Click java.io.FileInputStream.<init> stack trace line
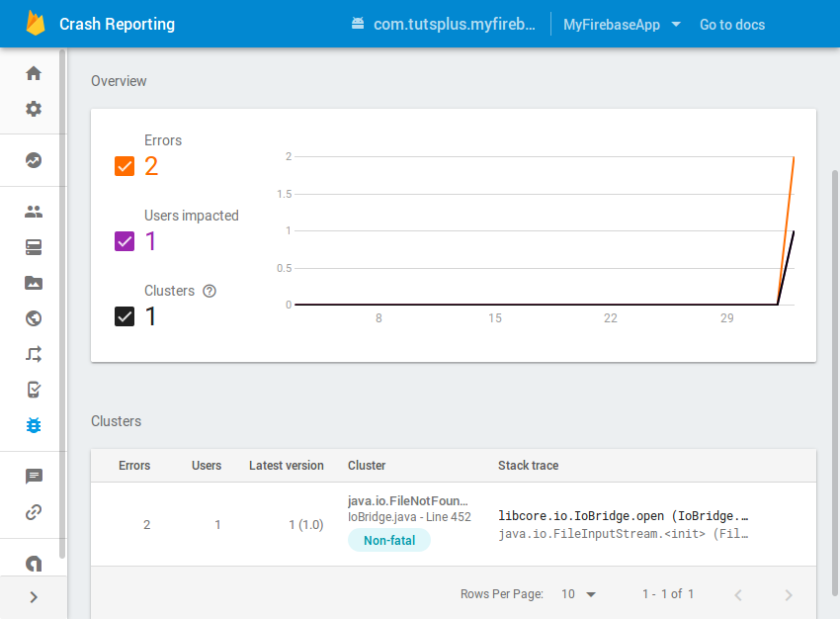Viewport: 840px width, 619px height. click(623, 534)
